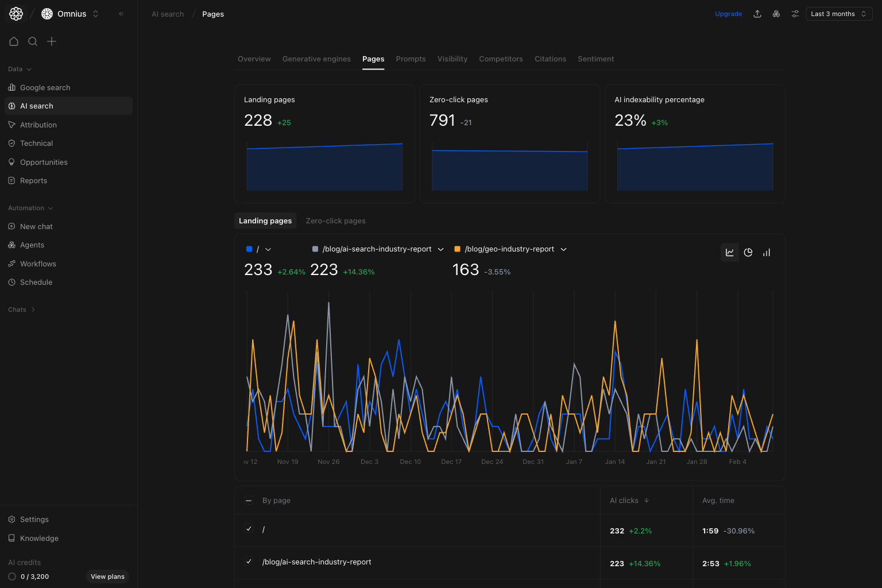This screenshot has height=588, width=882.
Task: Open the Zero-click pages tab
Action: point(336,220)
